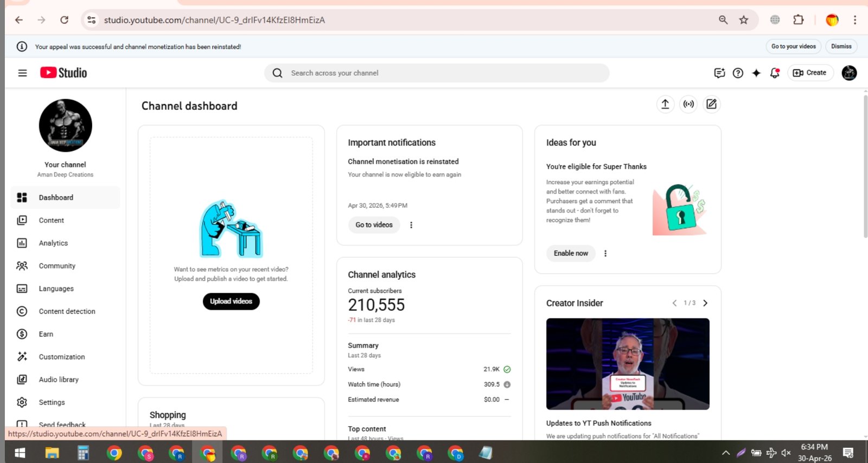Go to next Creator Insider card
The image size is (868, 463).
(705, 303)
